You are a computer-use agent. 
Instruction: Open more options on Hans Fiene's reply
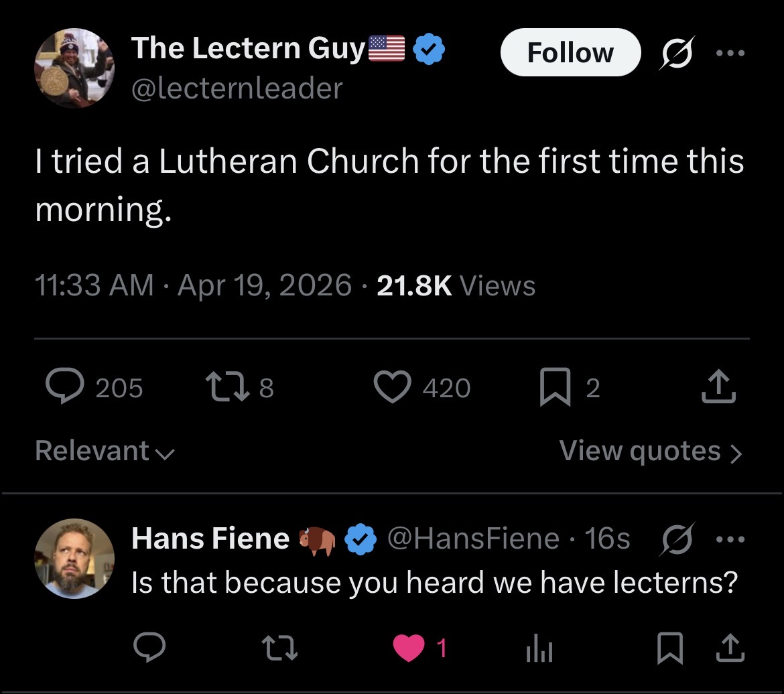pos(730,539)
